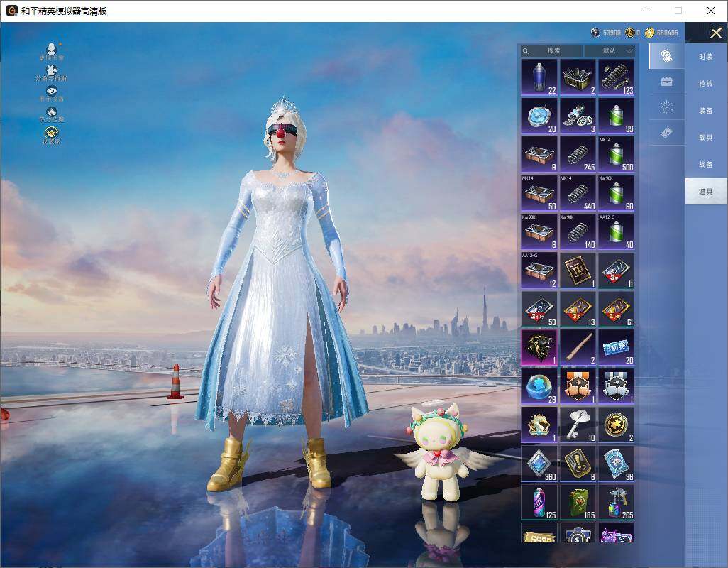The width and height of the screenshot is (728, 568).
Task: Select the blue crystal orb item 29
Action: coord(539,386)
